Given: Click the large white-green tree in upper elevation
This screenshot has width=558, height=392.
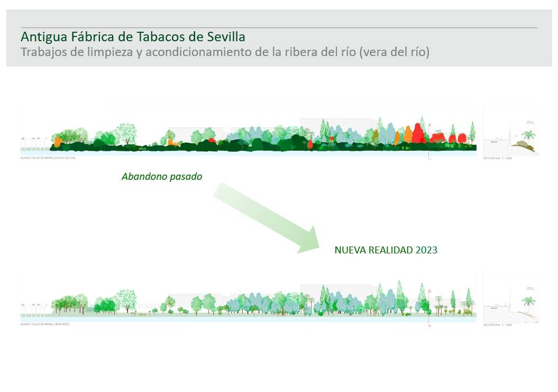Looking at the screenshot, I should click(x=126, y=132).
